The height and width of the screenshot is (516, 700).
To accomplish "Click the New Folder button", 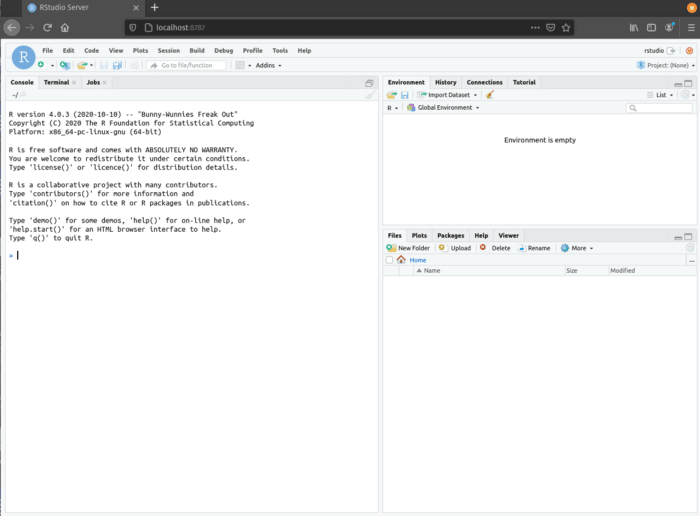I will tap(408, 248).
